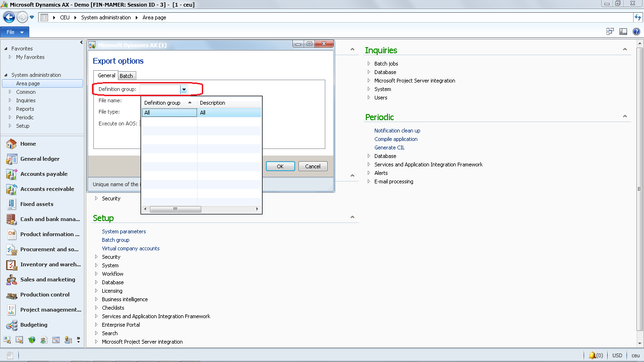Open Sales and marketing icon
The height and width of the screenshot is (362, 644).
tap(11, 280)
